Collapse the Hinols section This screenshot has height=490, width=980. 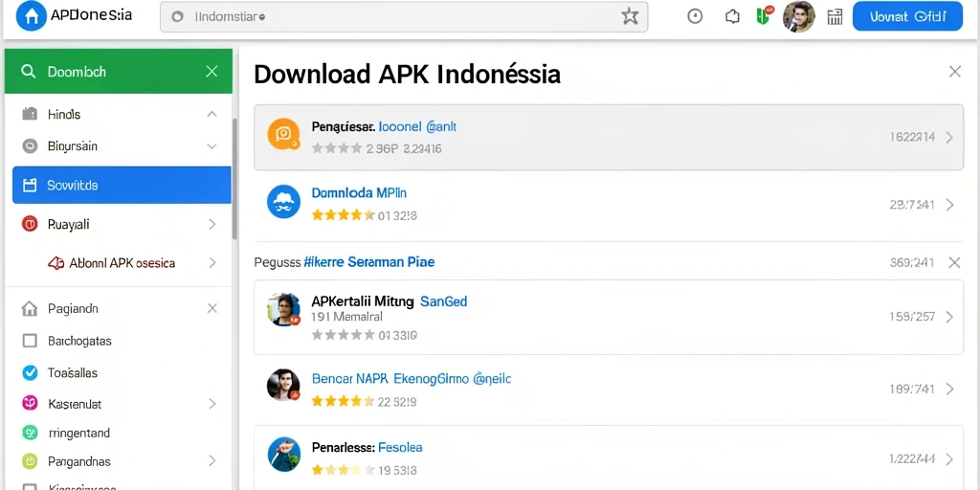(212, 115)
